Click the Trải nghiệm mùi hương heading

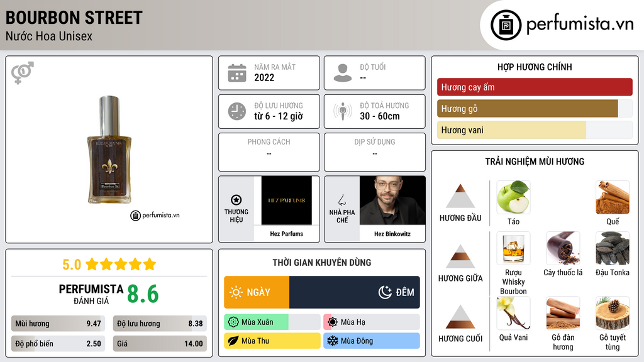(x=535, y=162)
